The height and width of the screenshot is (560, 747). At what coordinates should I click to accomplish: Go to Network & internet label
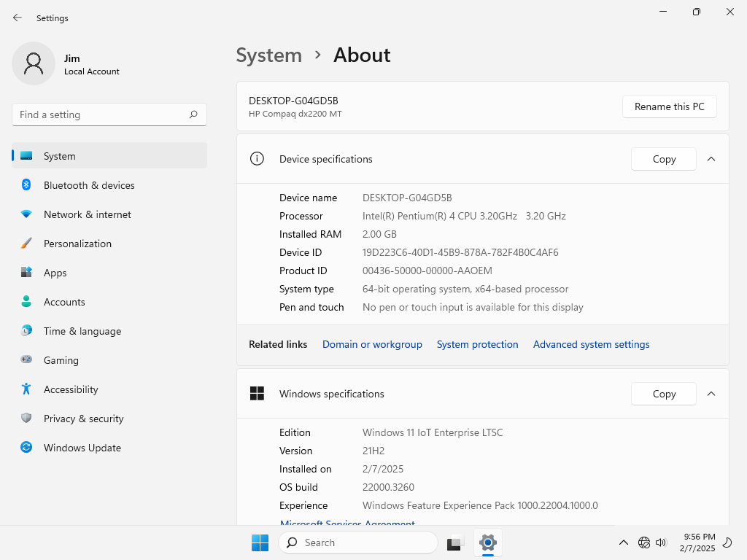pyautogui.click(x=88, y=214)
